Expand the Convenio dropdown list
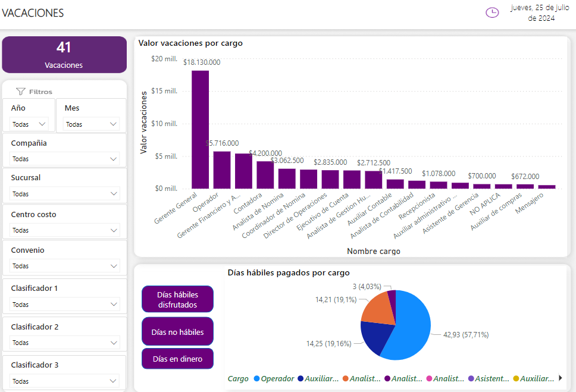The width and height of the screenshot is (576, 392). [x=64, y=266]
